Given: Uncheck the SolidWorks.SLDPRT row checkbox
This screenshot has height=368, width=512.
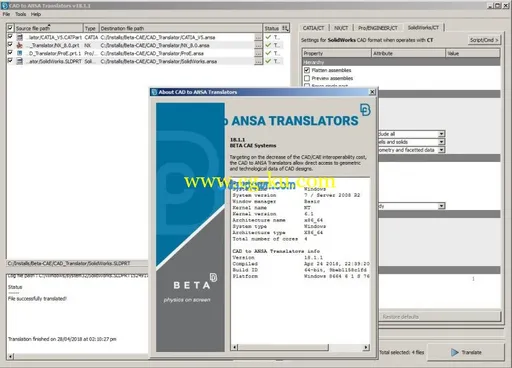Looking at the screenshot, I should [x=10, y=60].
